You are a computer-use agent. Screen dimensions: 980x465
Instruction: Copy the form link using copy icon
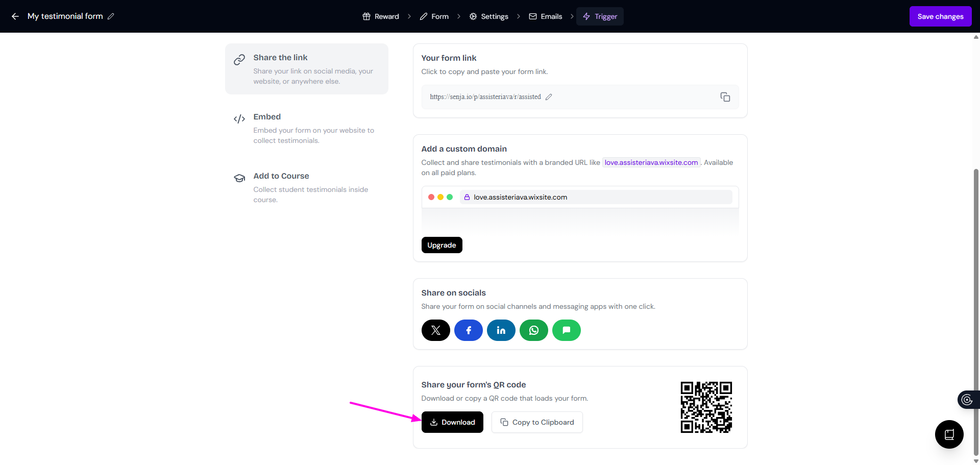(725, 97)
